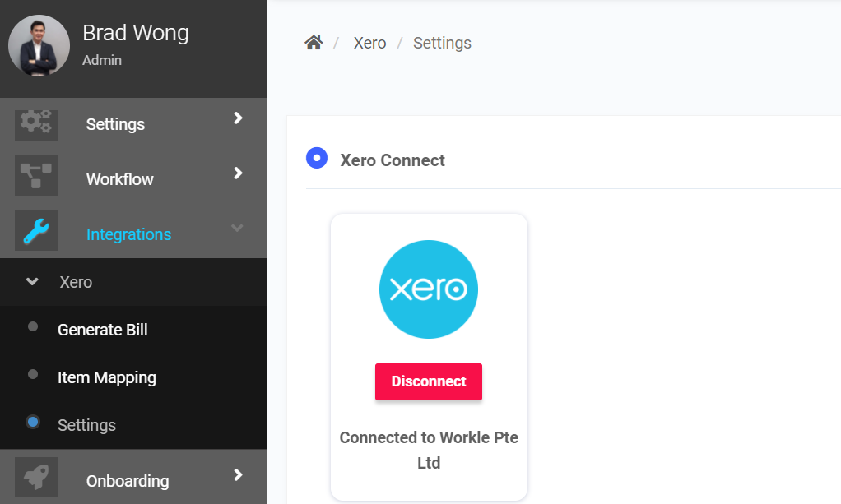Open Generate Bill under Xero
Image resolution: width=841 pixels, height=504 pixels.
(x=103, y=330)
